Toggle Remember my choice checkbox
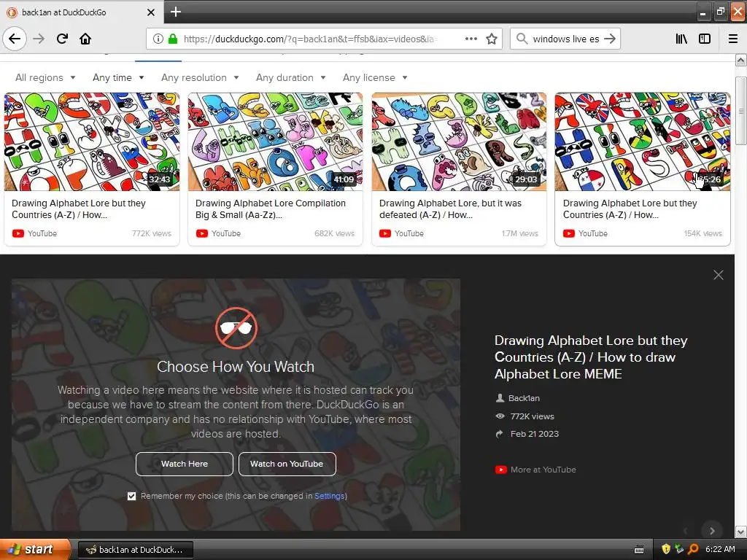Image resolution: width=747 pixels, height=560 pixels. (131, 496)
